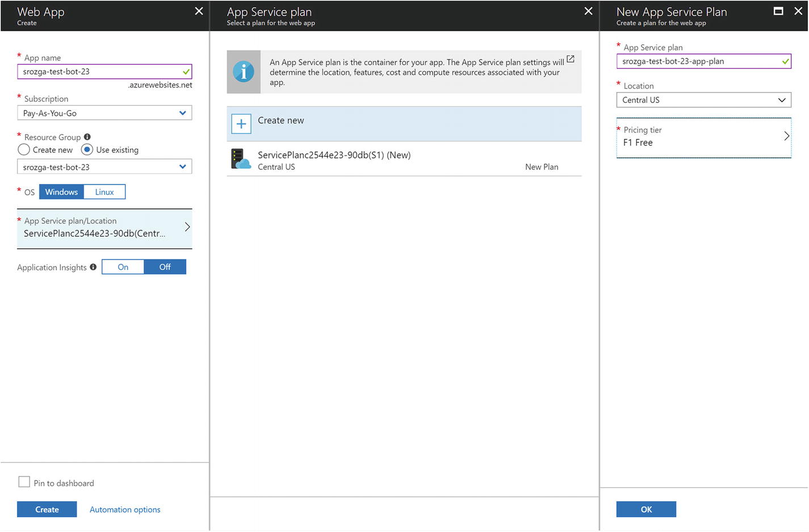Click the ServicePlan server cloud icon
Screen dimensions: 809x532
(241, 159)
